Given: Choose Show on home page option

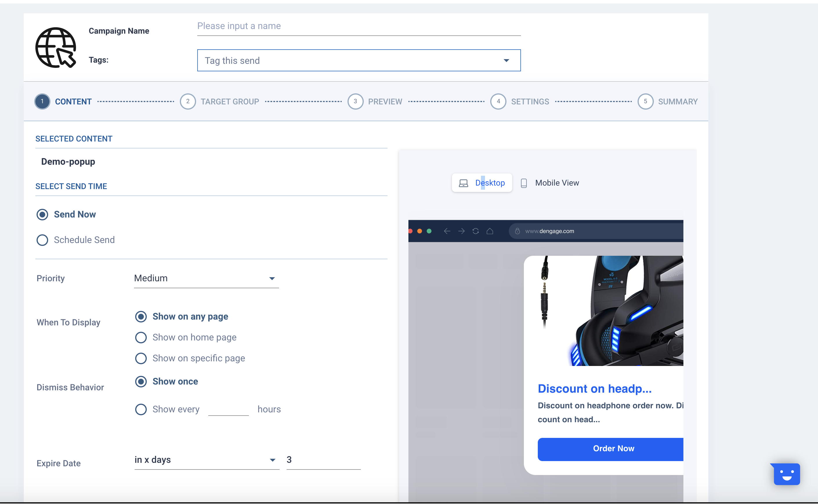Looking at the screenshot, I should (141, 337).
